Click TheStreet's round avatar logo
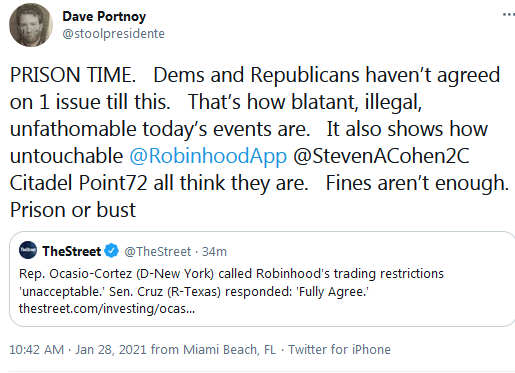The height and width of the screenshot is (373, 515). [28, 250]
